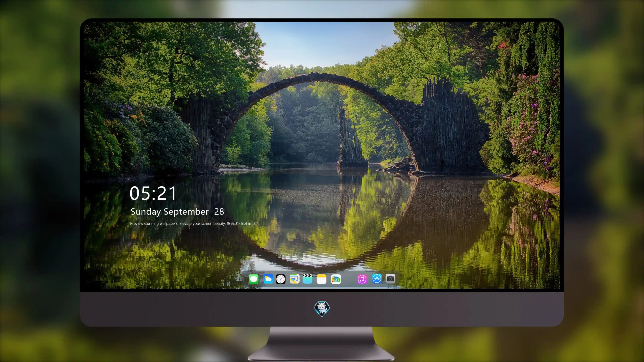Image resolution: width=644 pixels, height=362 pixels.
Task: Select the Sunday September 28 date text
Action: (x=177, y=212)
